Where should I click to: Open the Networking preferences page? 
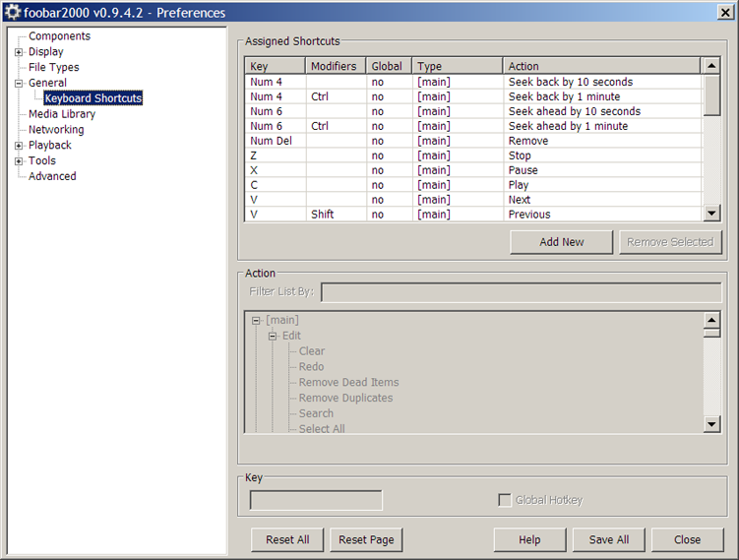[x=56, y=130]
